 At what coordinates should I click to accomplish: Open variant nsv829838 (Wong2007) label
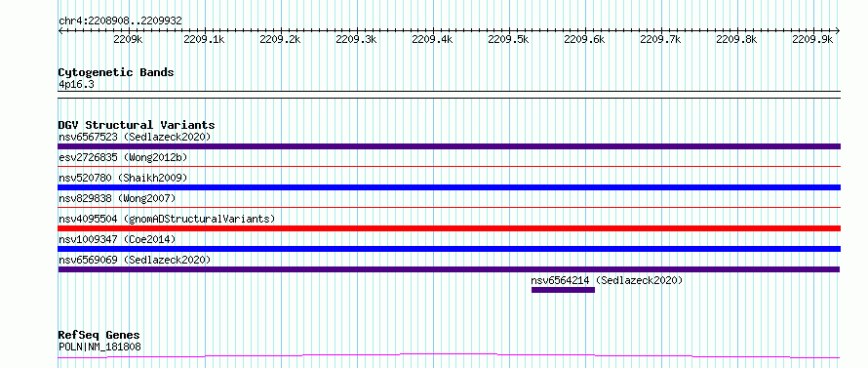click(x=117, y=198)
